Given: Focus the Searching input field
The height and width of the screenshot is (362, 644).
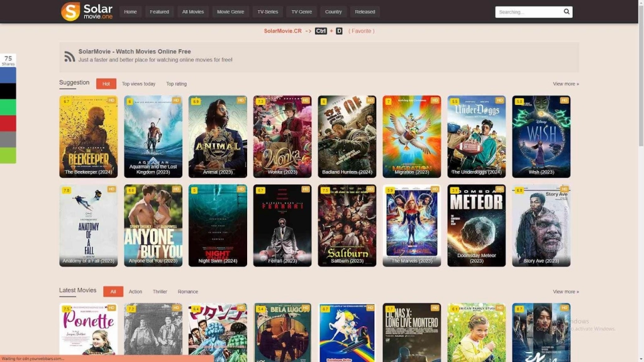Looking at the screenshot, I should (x=527, y=12).
